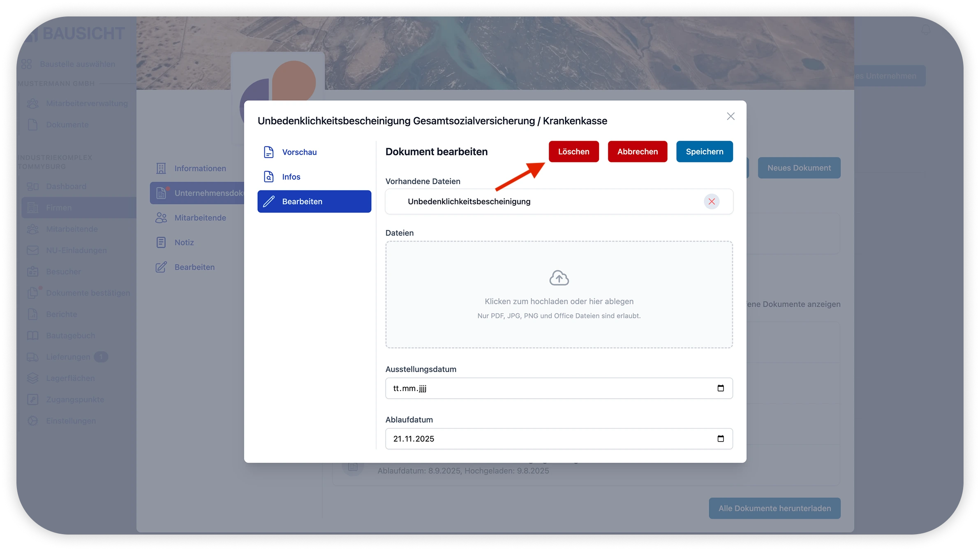The height and width of the screenshot is (551, 980).
Task: Open Bautagebuch in sidebar
Action: click(x=70, y=336)
